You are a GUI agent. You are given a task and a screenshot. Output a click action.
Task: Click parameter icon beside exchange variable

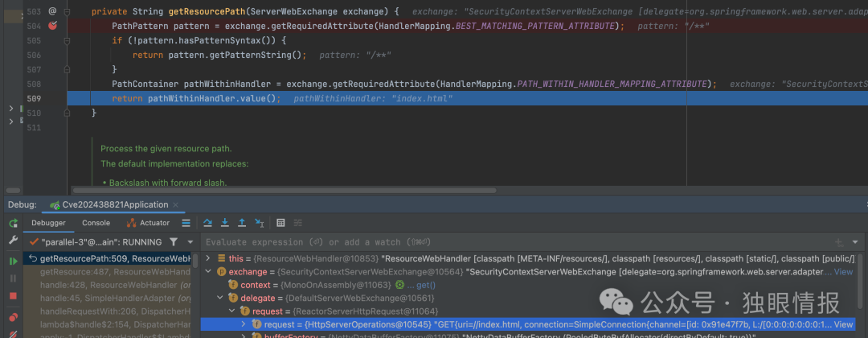click(x=222, y=271)
